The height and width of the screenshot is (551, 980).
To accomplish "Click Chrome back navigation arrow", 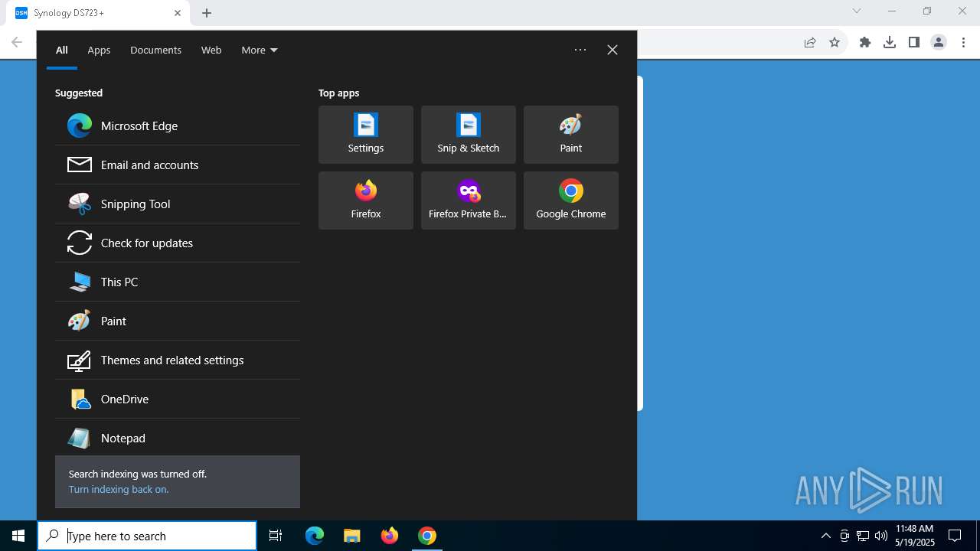I will click(x=17, y=42).
